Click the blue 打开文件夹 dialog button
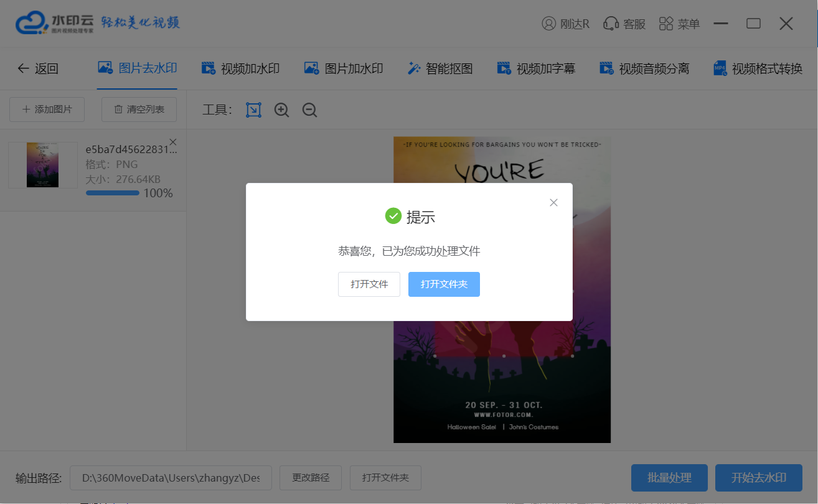818x504 pixels. (x=444, y=284)
